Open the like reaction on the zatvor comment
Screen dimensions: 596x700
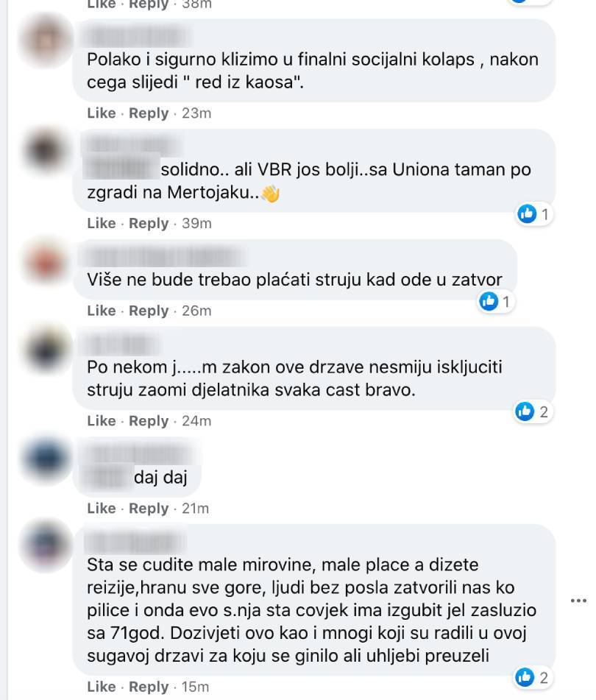coord(495,302)
